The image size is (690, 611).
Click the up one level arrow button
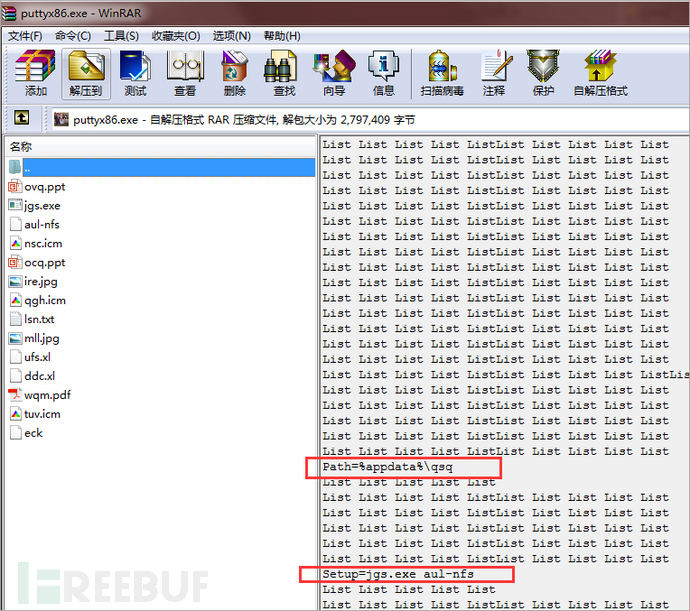pyautogui.click(x=22, y=118)
